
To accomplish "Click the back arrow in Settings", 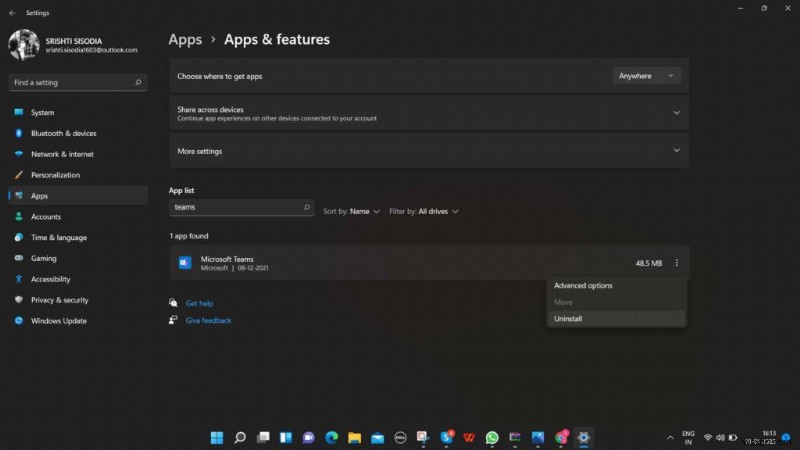I will click(x=12, y=13).
